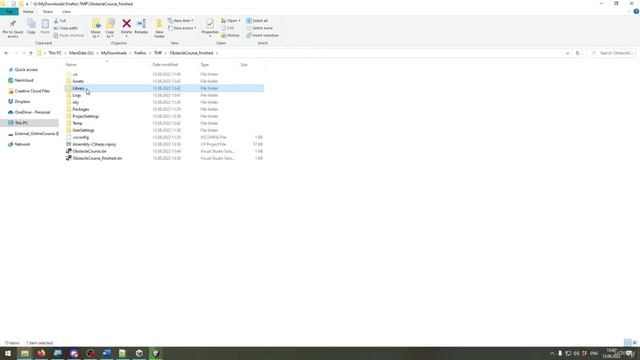The image size is (640, 360).
Task: Click Select all in the ribbon
Action: click(258, 20)
